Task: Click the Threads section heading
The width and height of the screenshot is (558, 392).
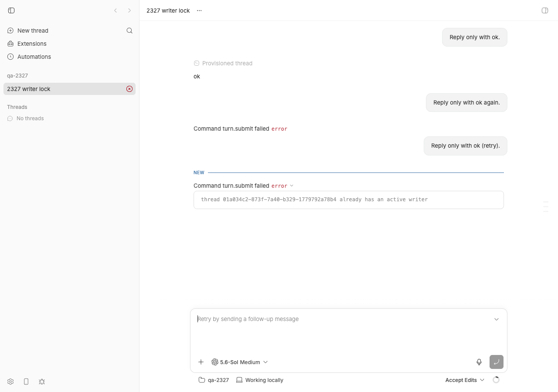Action: tap(17, 107)
